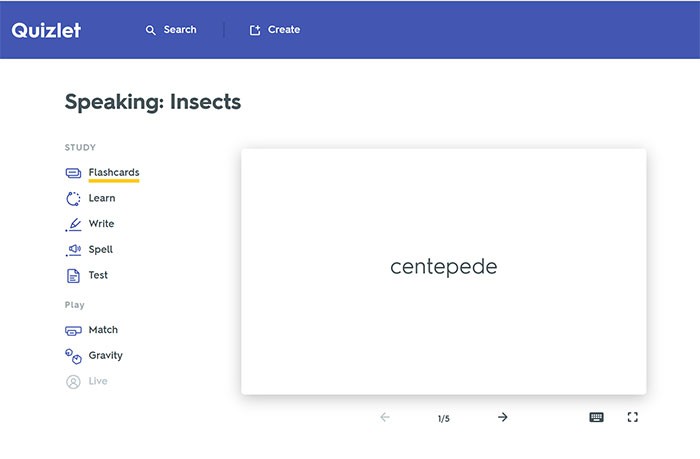Image resolution: width=700 pixels, height=459 pixels.
Task: Go to next flashcard arrow
Action: pyautogui.click(x=503, y=417)
